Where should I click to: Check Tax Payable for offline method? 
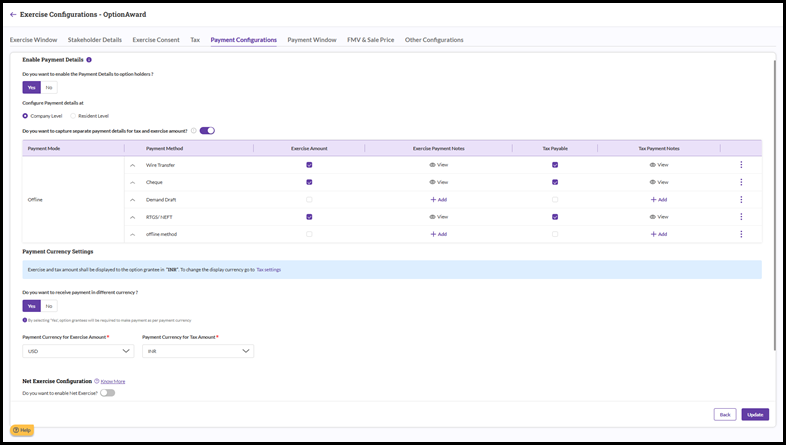click(x=555, y=234)
